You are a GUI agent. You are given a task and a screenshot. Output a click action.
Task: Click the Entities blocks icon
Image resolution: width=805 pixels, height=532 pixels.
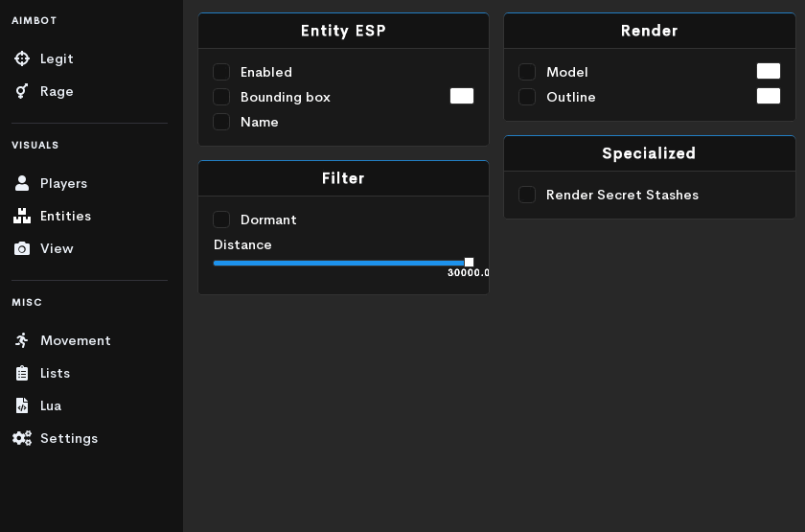[21, 216]
